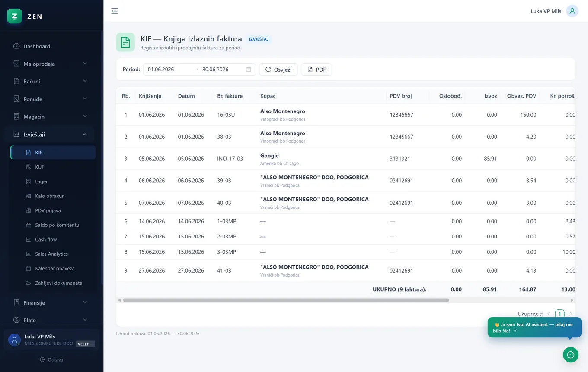
Task: Click invoice number 16-03U
Action: pos(227,115)
